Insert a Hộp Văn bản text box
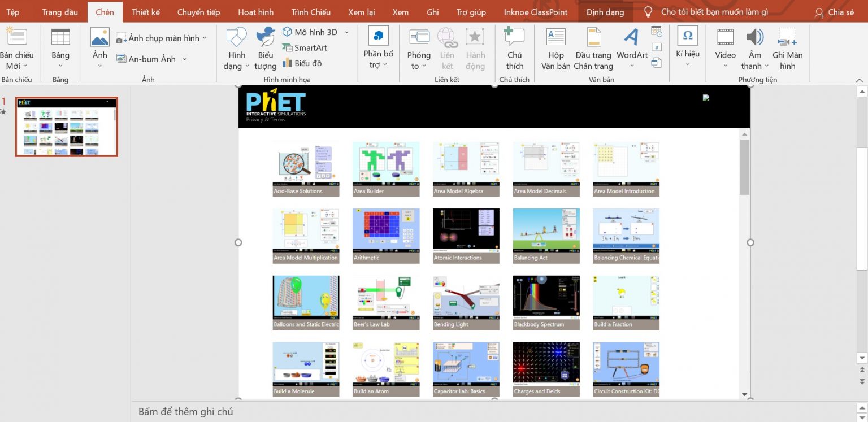The width and height of the screenshot is (868, 422). click(x=555, y=37)
